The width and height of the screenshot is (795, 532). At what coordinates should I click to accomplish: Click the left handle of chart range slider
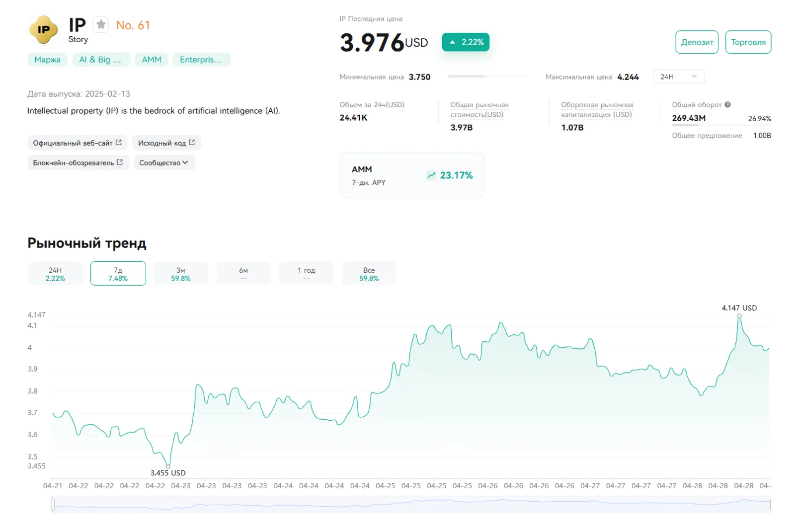[53, 505]
